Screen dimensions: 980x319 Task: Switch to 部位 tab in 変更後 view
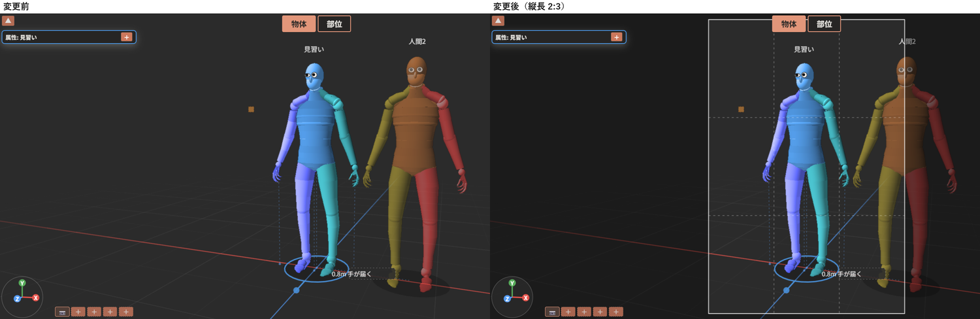825,24
